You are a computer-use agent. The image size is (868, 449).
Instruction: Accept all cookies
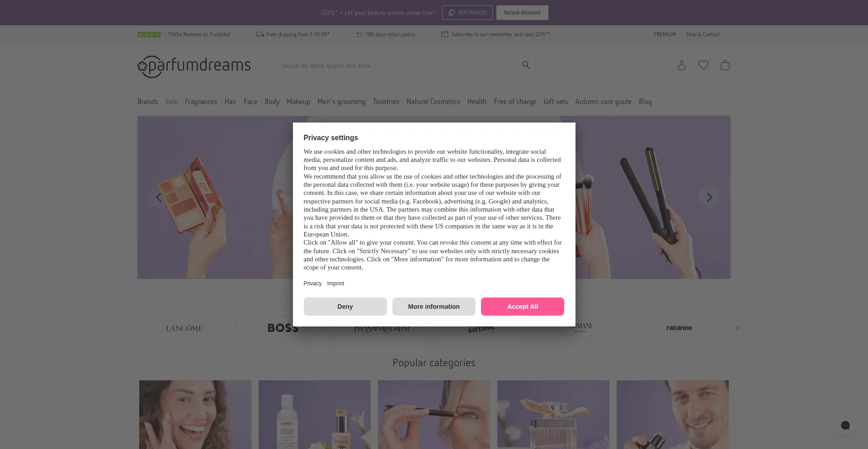(x=522, y=307)
